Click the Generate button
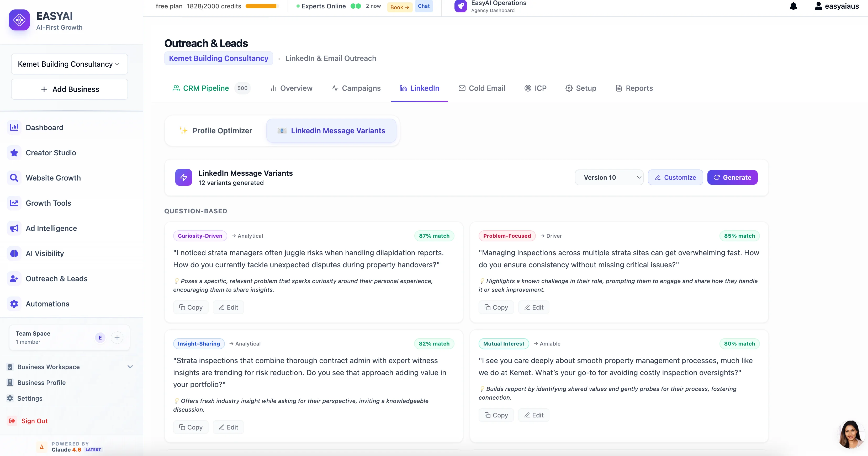The image size is (868, 456). pos(732,177)
